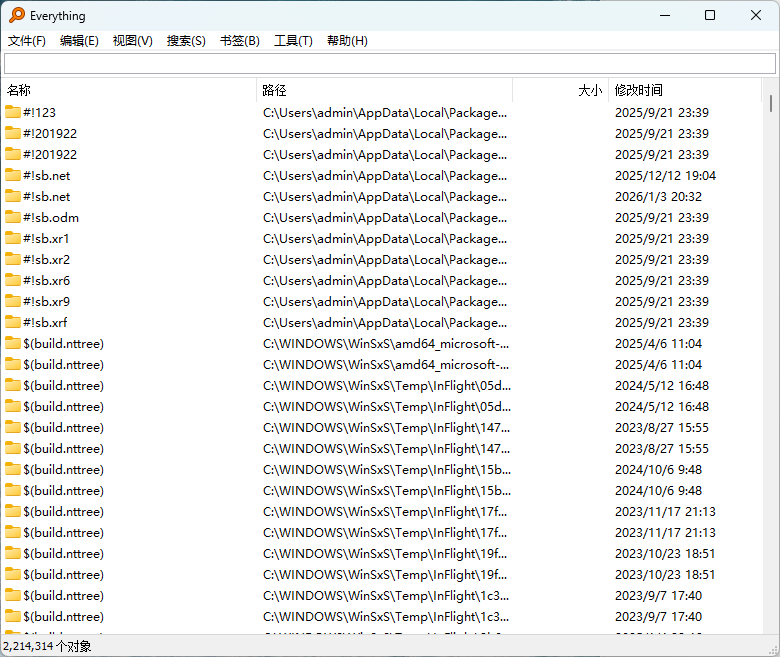Click folder icon of #!sb.net modified 2025/12/12
Screen dimensions: 780x657
click(x=13, y=175)
